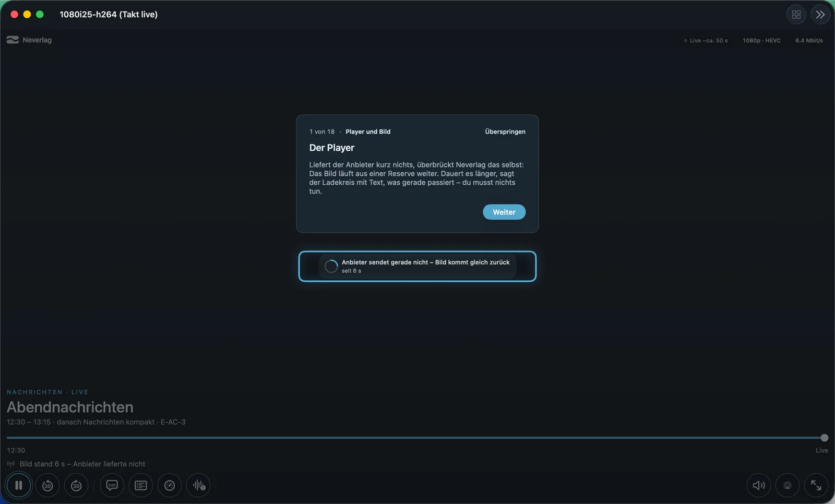Image resolution: width=835 pixels, height=504 pixels.
Task: Click the 'Abendnachrichten' program title
Action: [70, 407]
